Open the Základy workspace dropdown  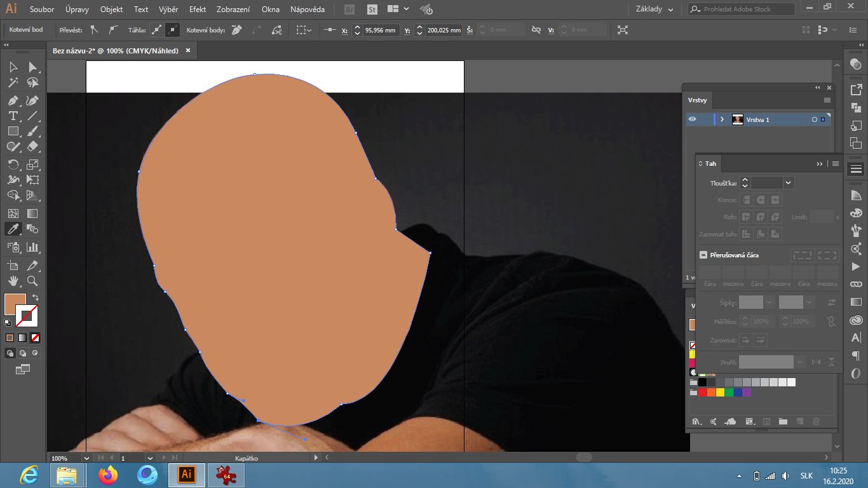coord(654,10)
